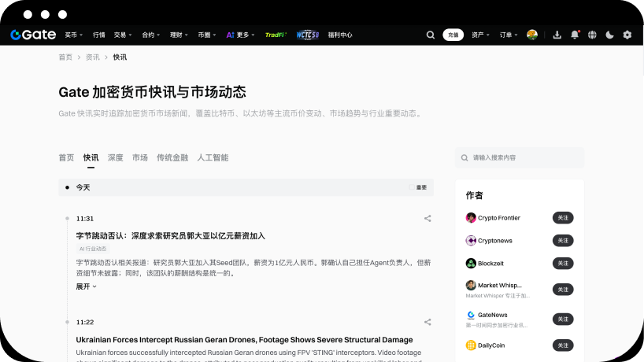Screen dimensions: 644x362
Task: Click the 请输入搜索内容 search field
Action: point(524,157)
